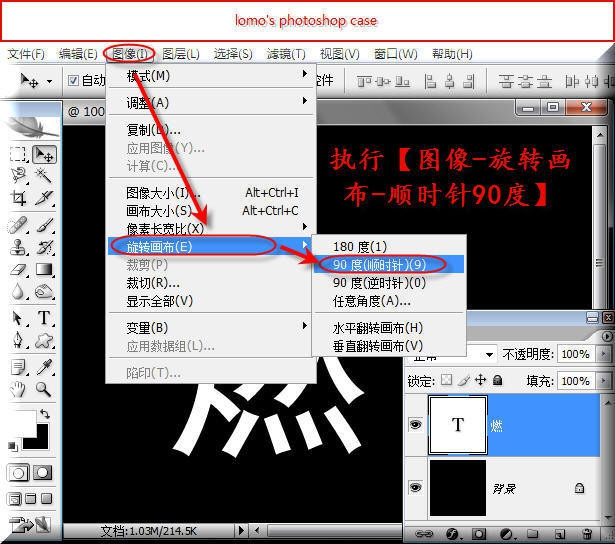The image size is (615, 544).
Task: Hide the 背景 layer eye icon
Action: 415,488
